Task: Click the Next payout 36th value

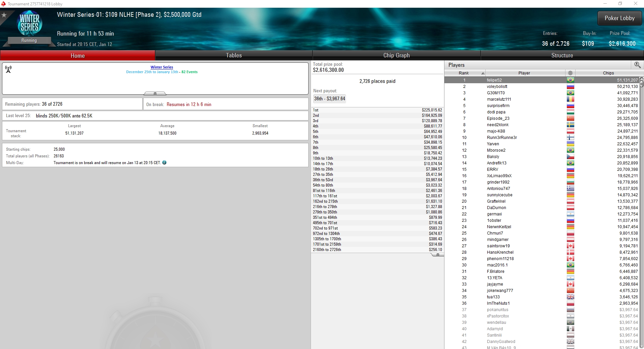Action: click(329, 99)
